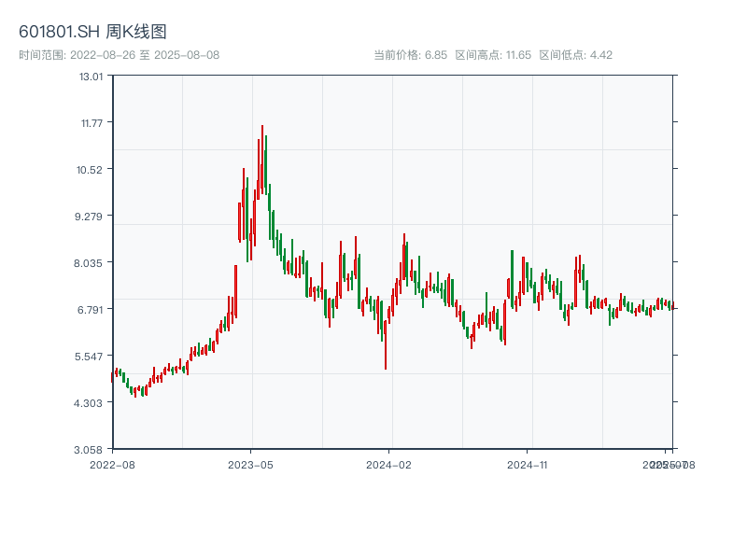Click the 5.547 y-axis tick label
747x560 pixels.
point(92,356)
